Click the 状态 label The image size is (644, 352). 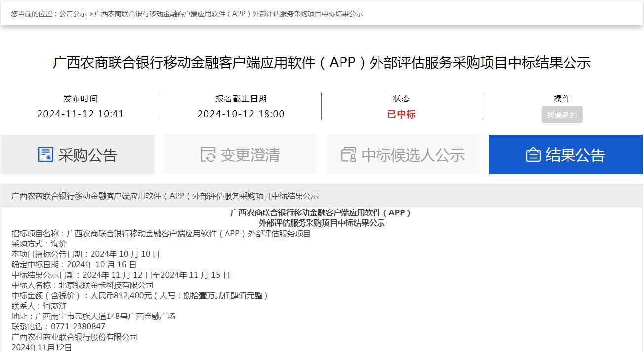pyautogui.click(x=401, y=99)
